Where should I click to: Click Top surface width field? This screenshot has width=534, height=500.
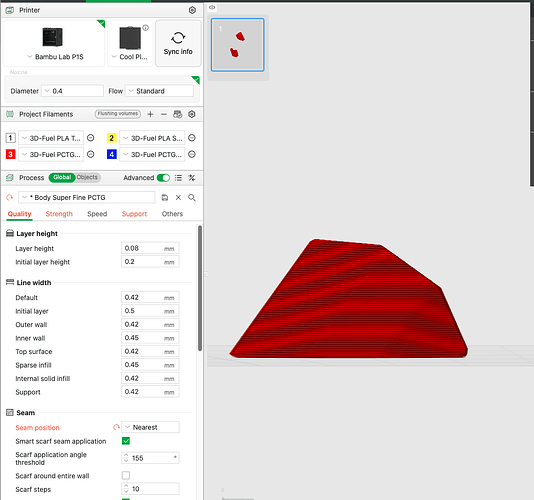tap(150, 351)
